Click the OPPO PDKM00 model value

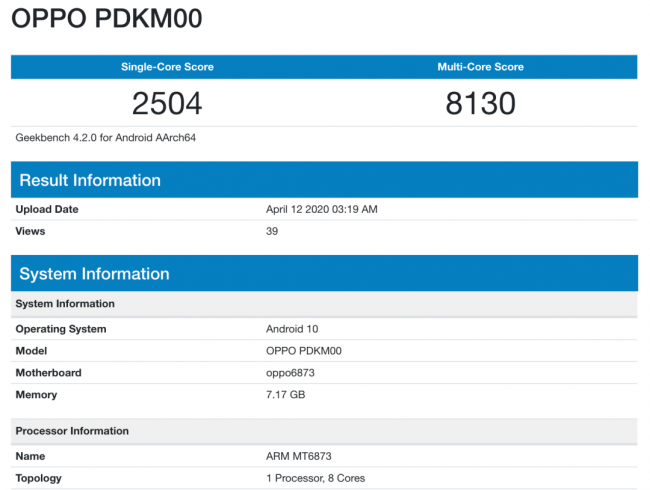(304, 351)
